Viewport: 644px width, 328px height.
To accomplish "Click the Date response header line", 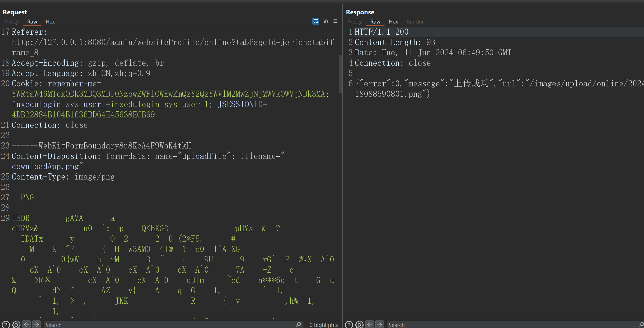I will coord(433,53).
